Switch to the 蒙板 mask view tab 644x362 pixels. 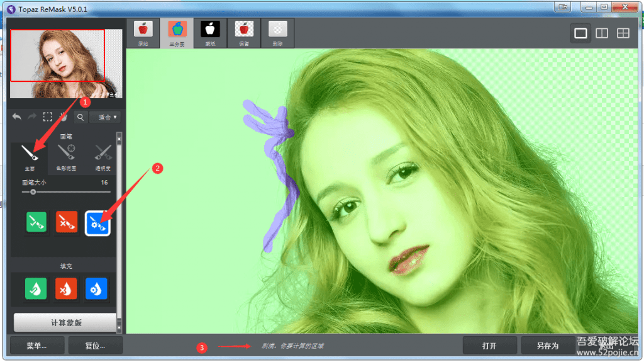pyautogui.click(x=210, y=33)
